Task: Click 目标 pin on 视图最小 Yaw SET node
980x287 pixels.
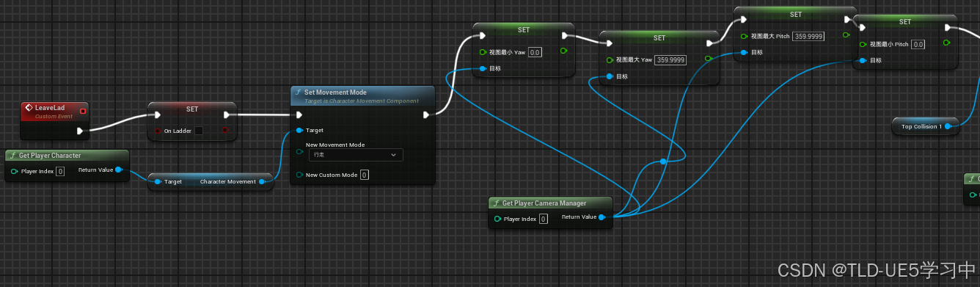Action: click(x=483, y=68)
